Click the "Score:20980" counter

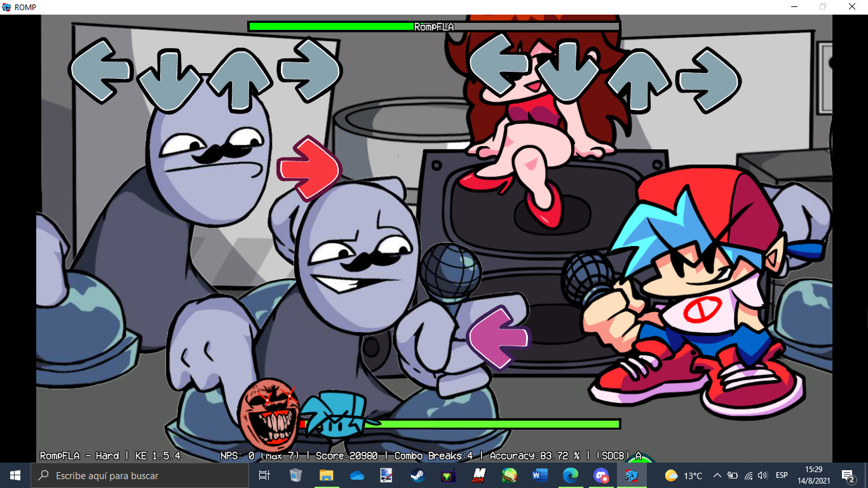coord(346,456)
